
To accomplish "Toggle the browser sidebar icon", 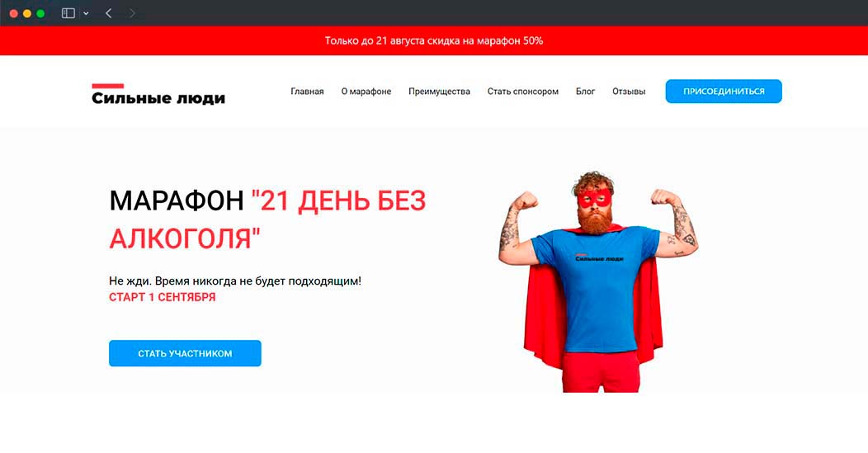I will 68,13.
